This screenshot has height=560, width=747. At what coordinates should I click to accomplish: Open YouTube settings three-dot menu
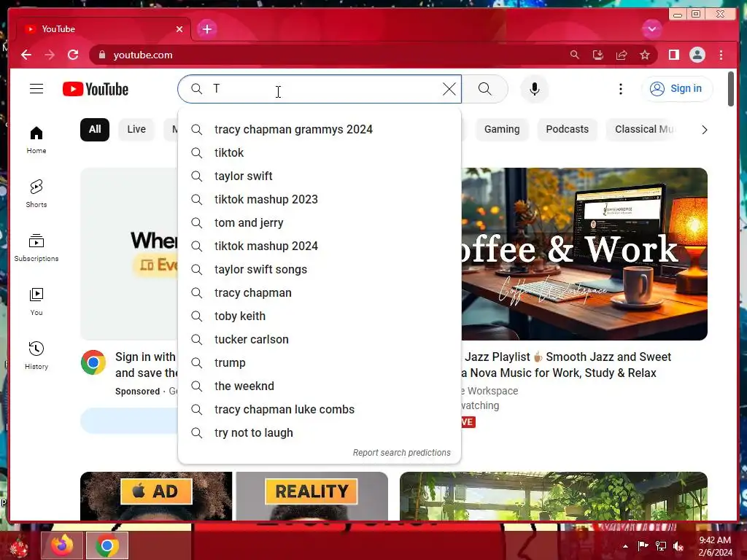coord(620,89)
